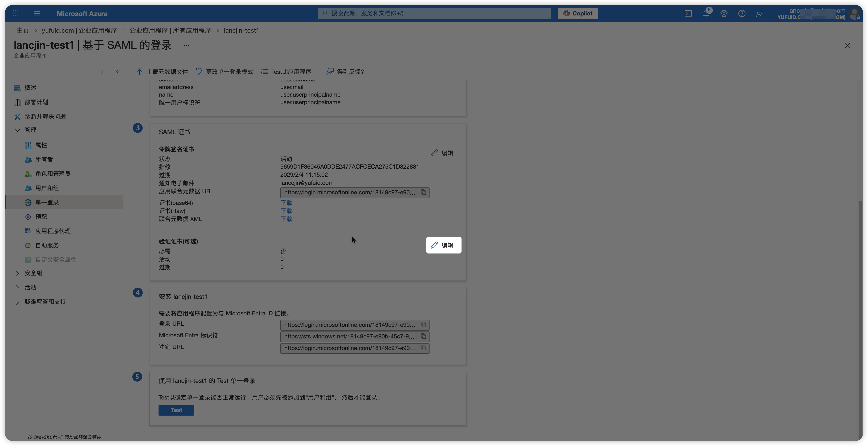This screenshot has height=446, width=868.
Task: Click the help question mark icon
Action: (x=742, y=13)
